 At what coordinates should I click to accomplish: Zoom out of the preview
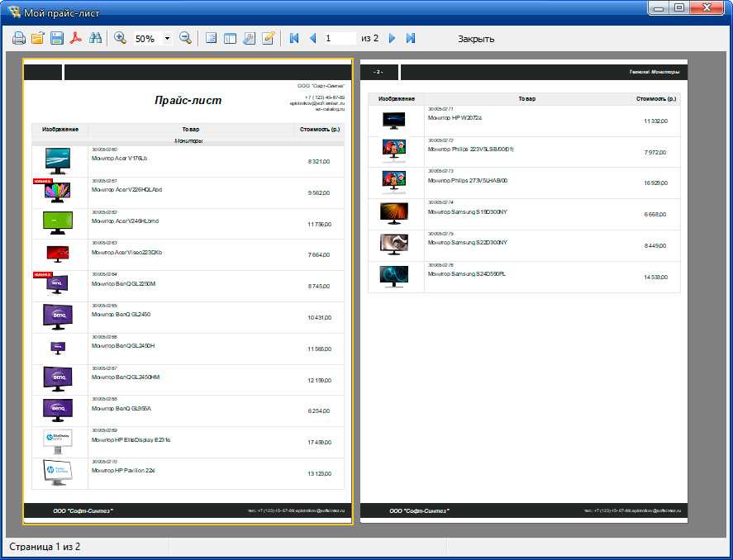click(185, 38)
